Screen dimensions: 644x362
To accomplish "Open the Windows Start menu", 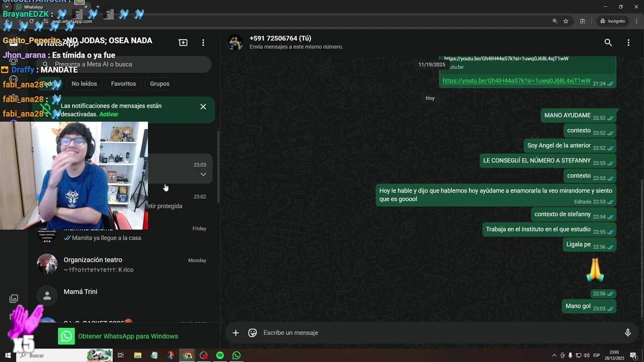I will pos(8,355).
